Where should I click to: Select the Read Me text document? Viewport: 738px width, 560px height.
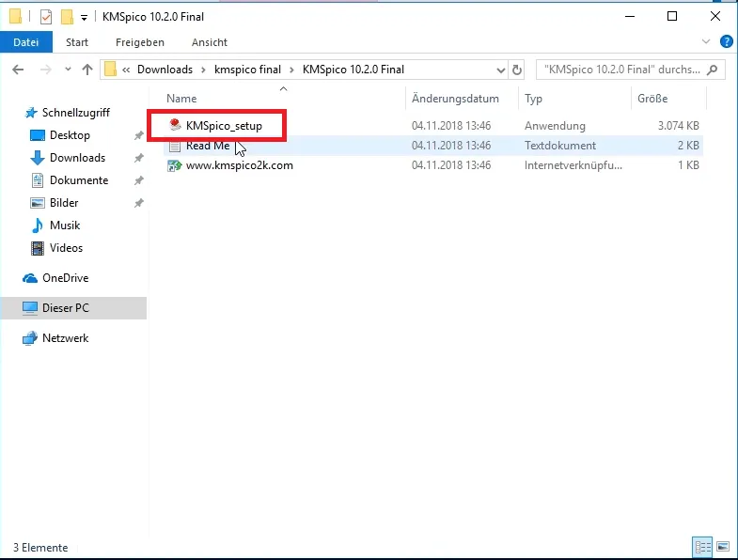point(208,146)
